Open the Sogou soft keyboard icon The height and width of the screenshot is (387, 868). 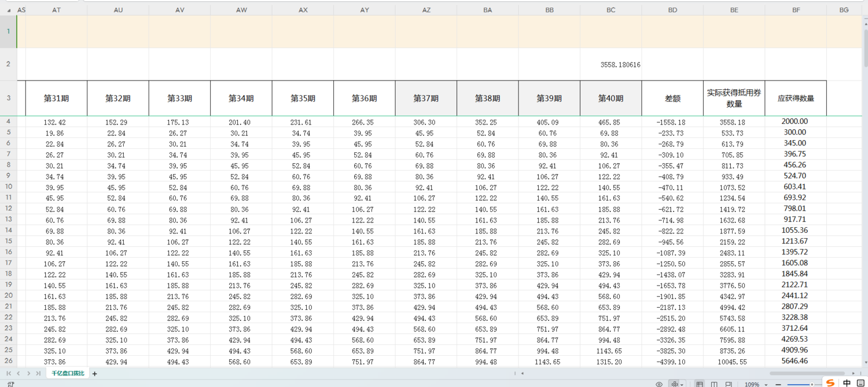coord(860,383)
